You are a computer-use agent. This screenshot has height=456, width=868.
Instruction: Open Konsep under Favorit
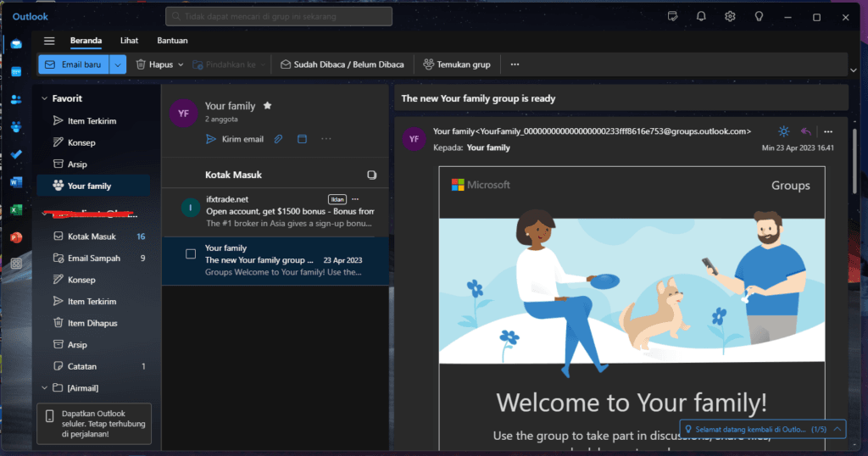click(x=93, y=142)
